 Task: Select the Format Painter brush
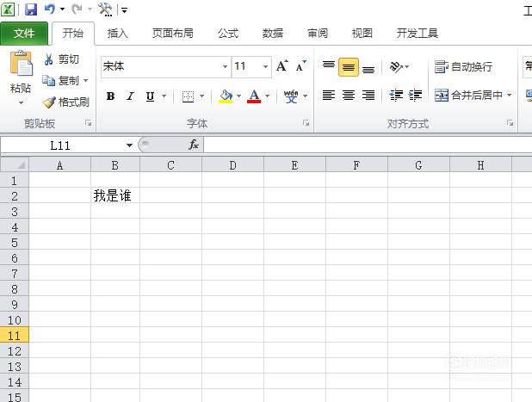tap(65, 102)
